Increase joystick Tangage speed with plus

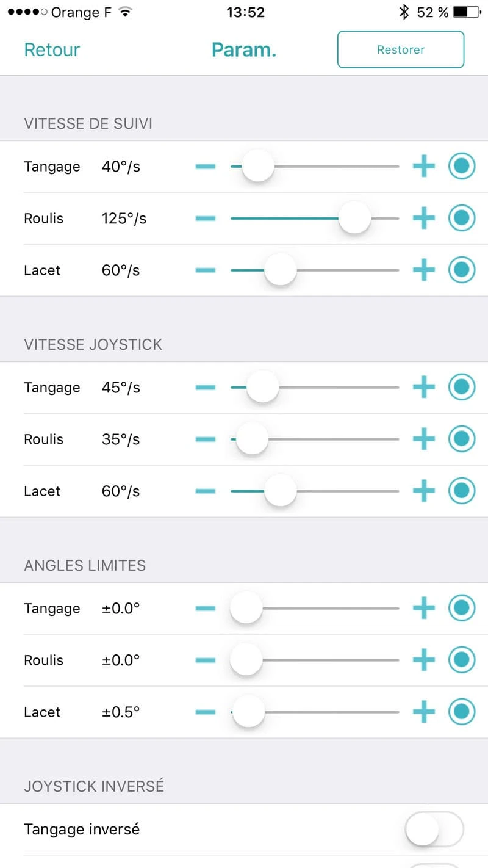click(424, 387)
